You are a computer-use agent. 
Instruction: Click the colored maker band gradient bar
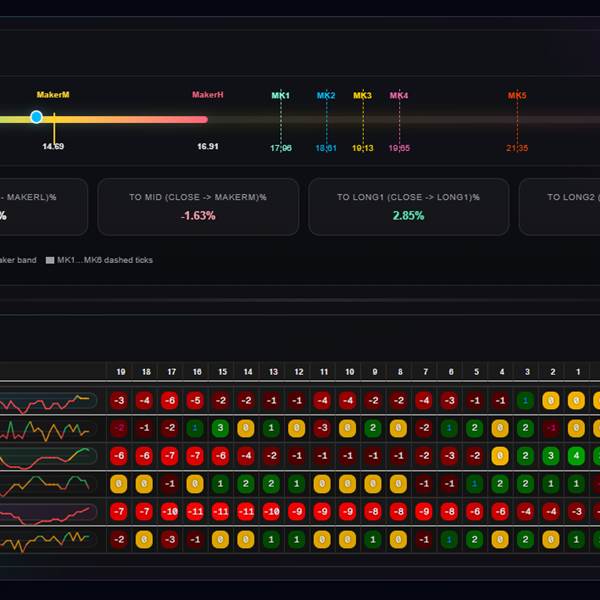click(x=104, y=119)
